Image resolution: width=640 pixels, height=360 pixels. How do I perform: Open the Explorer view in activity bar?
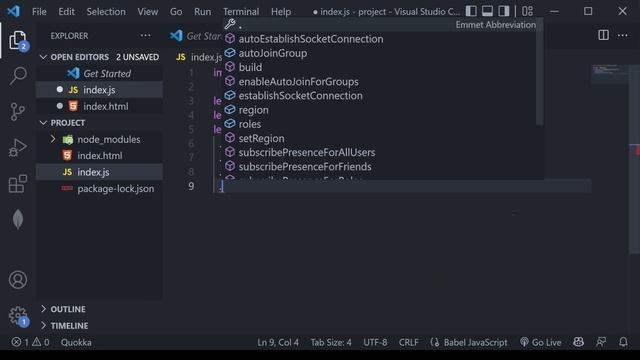point(18,40)
